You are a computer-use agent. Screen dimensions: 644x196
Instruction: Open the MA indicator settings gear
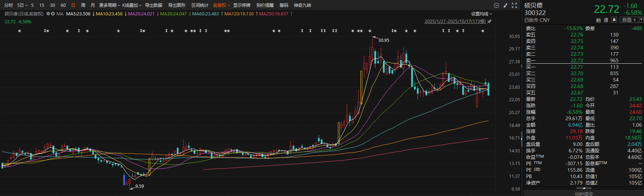click(x=48, y=14)
